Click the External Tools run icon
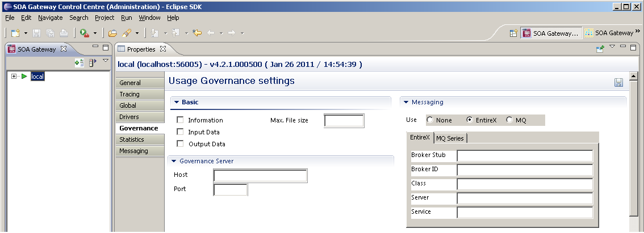Image resolution: width=644 pixels, height=233 pixels. click(x=85, y=33)
